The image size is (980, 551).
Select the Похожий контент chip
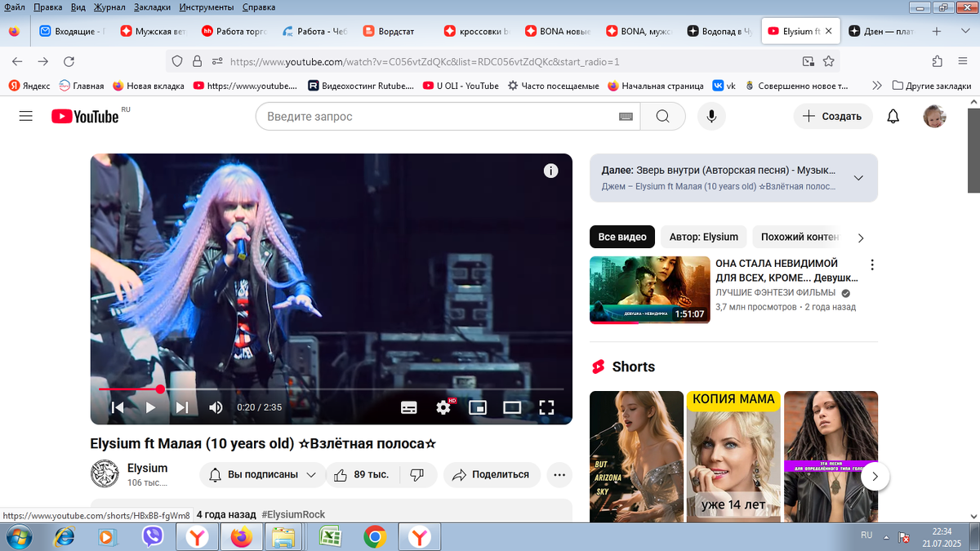coord(800,237)
